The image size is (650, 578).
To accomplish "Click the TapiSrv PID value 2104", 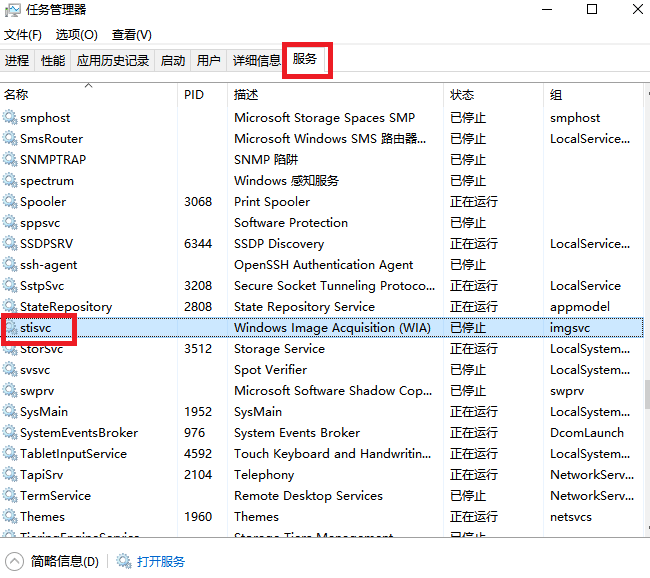I will 198,474.
